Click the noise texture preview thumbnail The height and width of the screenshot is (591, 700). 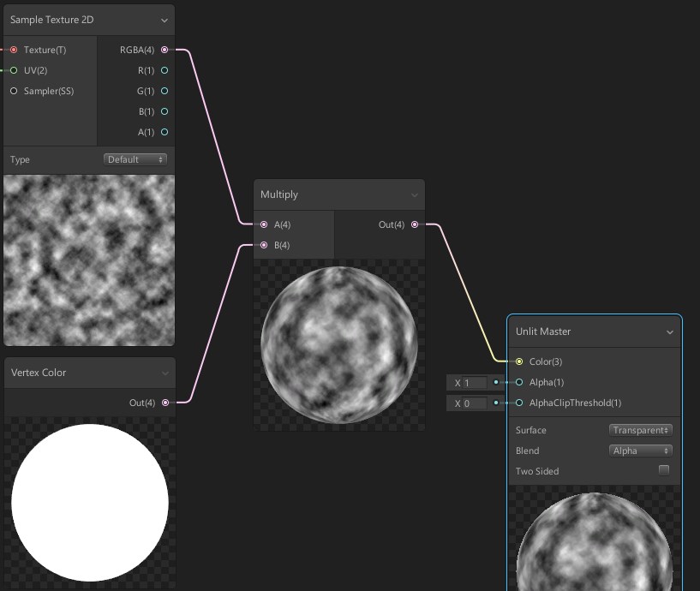coord(89,260)
